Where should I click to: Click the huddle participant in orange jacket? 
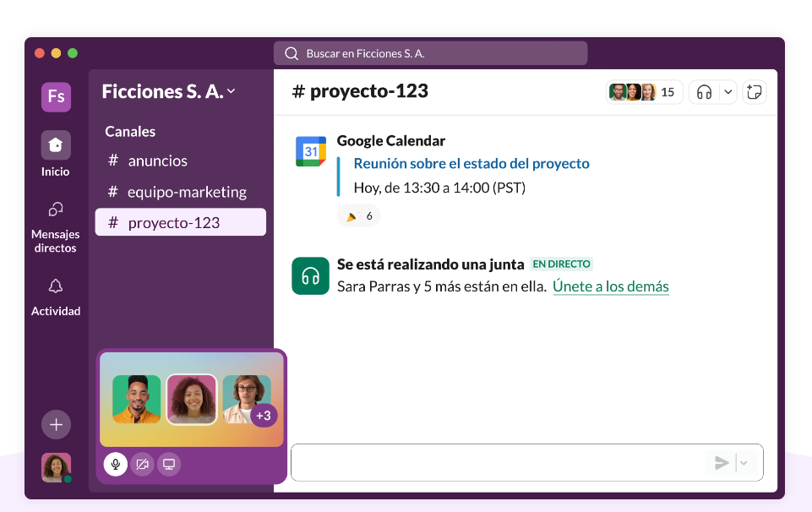coord(137,399)
